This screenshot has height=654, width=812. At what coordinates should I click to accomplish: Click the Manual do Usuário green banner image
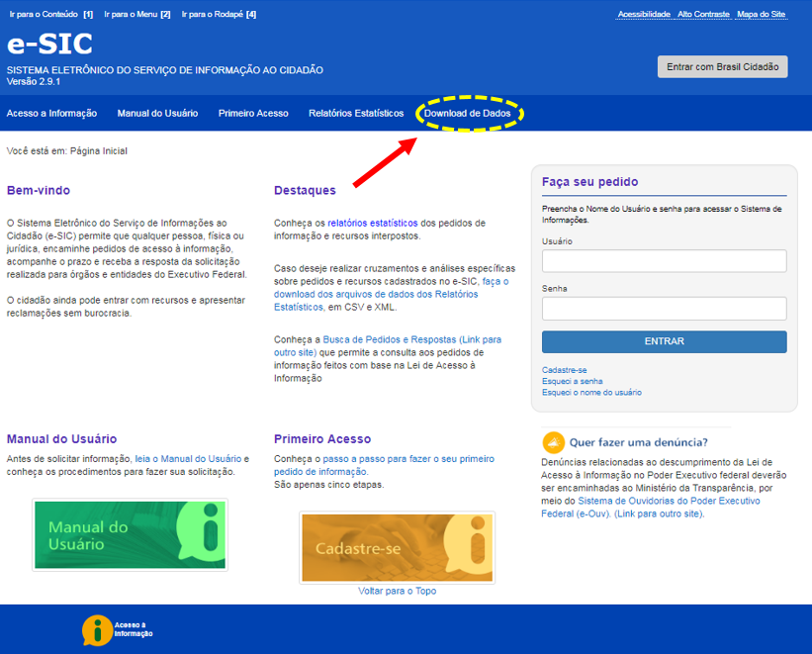point(130,534)
